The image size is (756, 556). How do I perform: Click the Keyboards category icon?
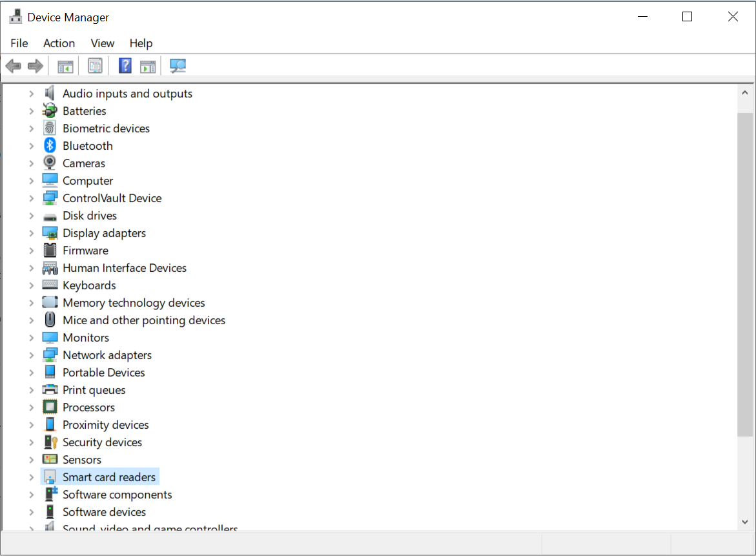click(x=50, y=285)
